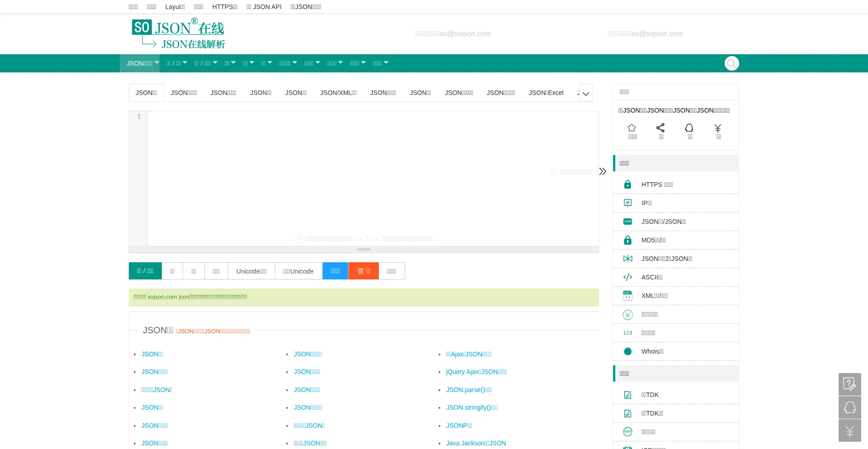Click the editor's horizontal resize handle bar
The image size is (868, 449).
[364, 250]
